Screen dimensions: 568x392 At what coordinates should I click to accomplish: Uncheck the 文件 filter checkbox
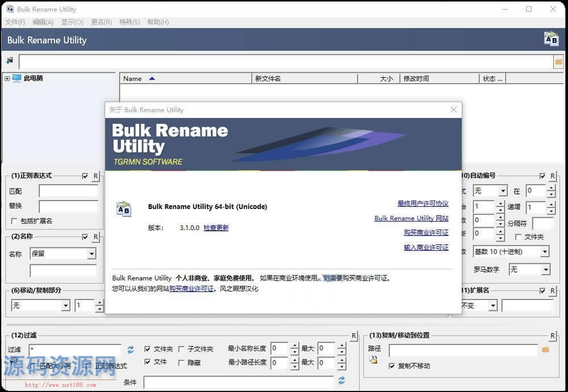pos(148,362)
